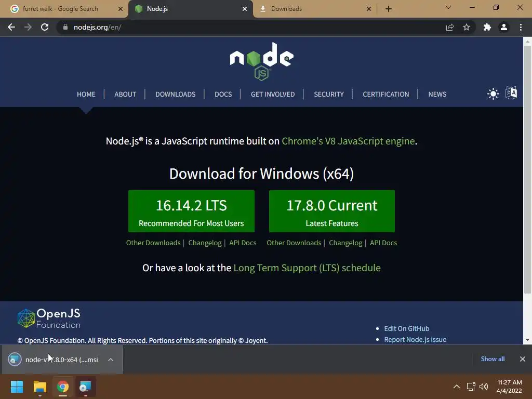Download 16.14.2 LTS version
532x399 pixels.
(191, 211)
